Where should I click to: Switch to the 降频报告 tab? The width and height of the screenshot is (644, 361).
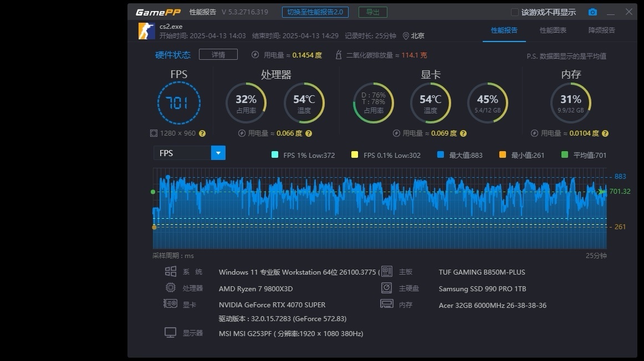[x=602, y=30]
